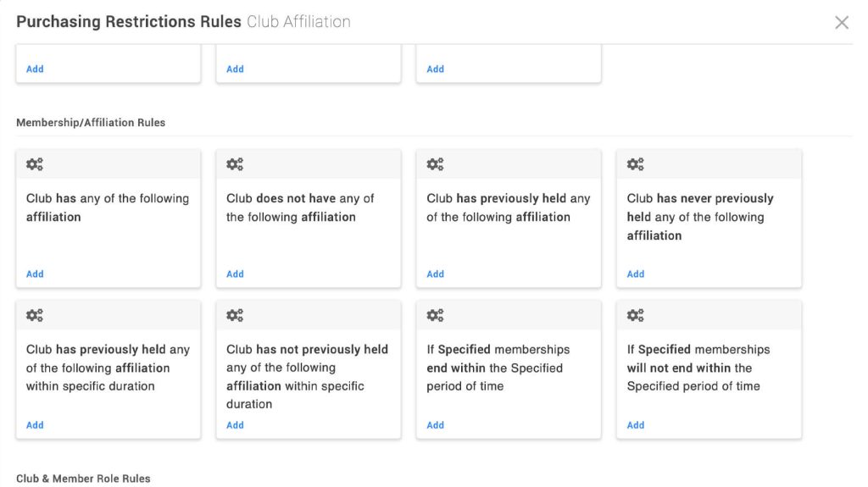Add rule 'Club does not have any' affiliation
The height and width of the screenshot is (487, 868).
235,274
